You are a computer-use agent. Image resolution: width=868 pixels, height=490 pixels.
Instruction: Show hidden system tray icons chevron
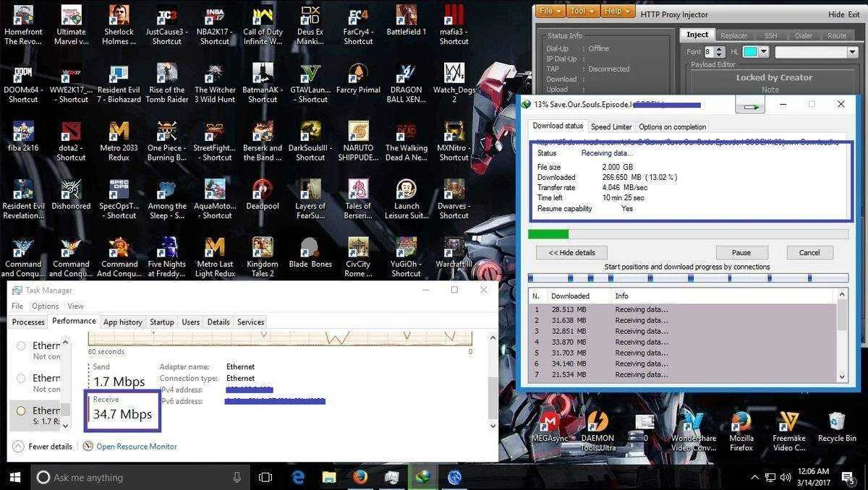(755, 477)
